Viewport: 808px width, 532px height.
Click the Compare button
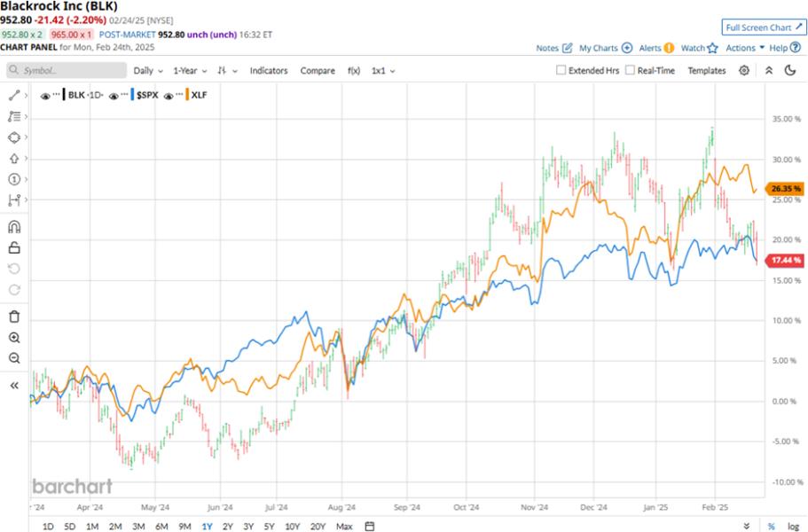click(318, 71)
